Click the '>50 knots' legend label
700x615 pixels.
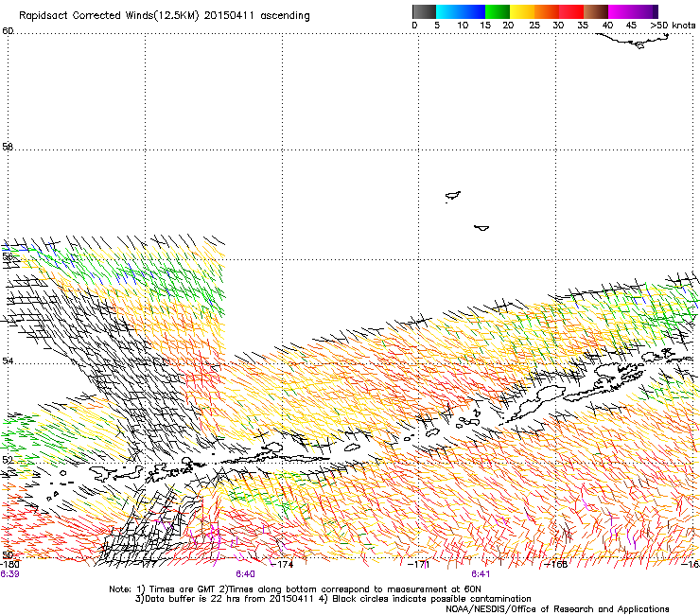point(673,26)
